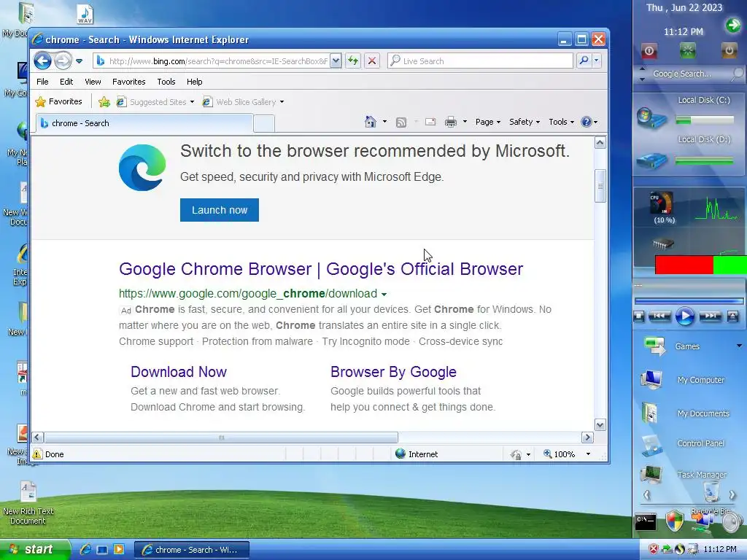Screen dimensions: 747x560
Task: Click Show Desktop quick launch icon
Action: pyautogui.click(x=102, y=550)
